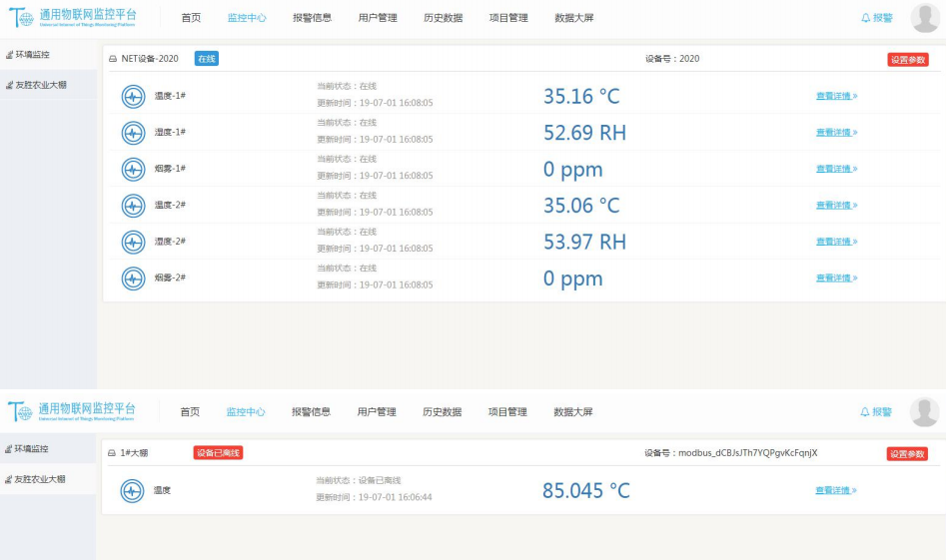
Task: Open 数据大屏 menu on the 1#大棚 page
Action: [x=572, y=412]
